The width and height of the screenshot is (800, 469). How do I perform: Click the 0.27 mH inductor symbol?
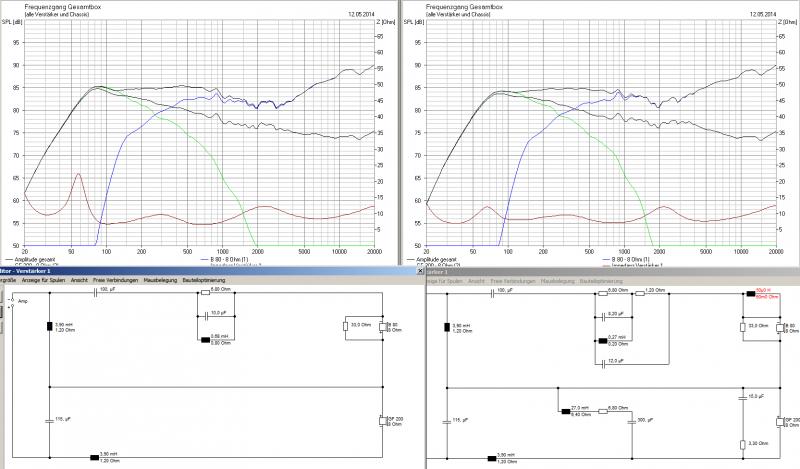click(602, 340)
